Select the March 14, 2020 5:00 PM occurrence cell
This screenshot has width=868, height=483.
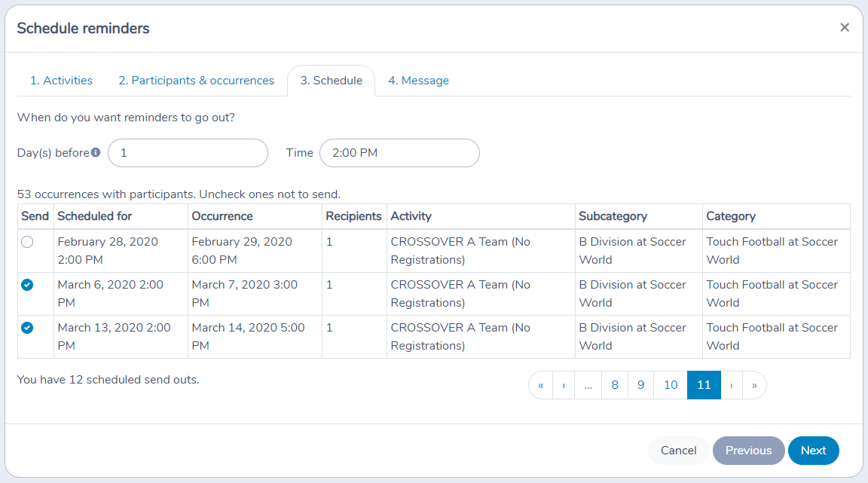point(255,337)
